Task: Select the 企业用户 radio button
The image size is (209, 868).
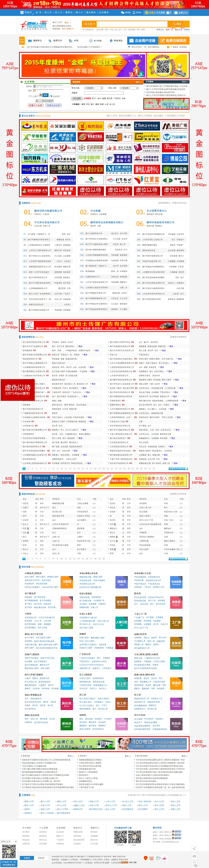Action: coord(52,96)
